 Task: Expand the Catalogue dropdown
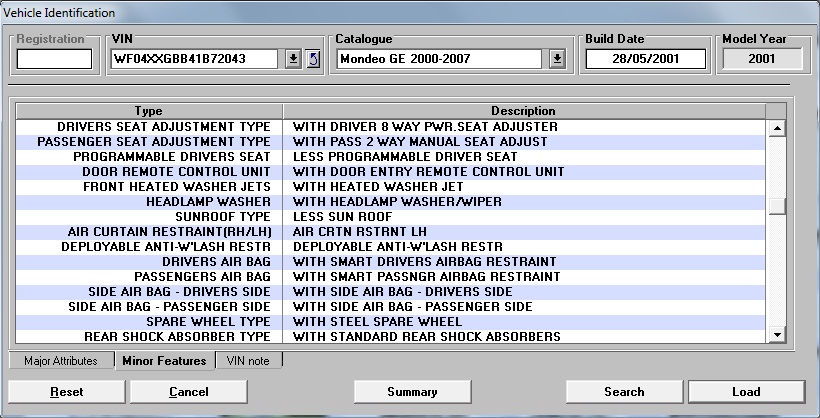557,59
